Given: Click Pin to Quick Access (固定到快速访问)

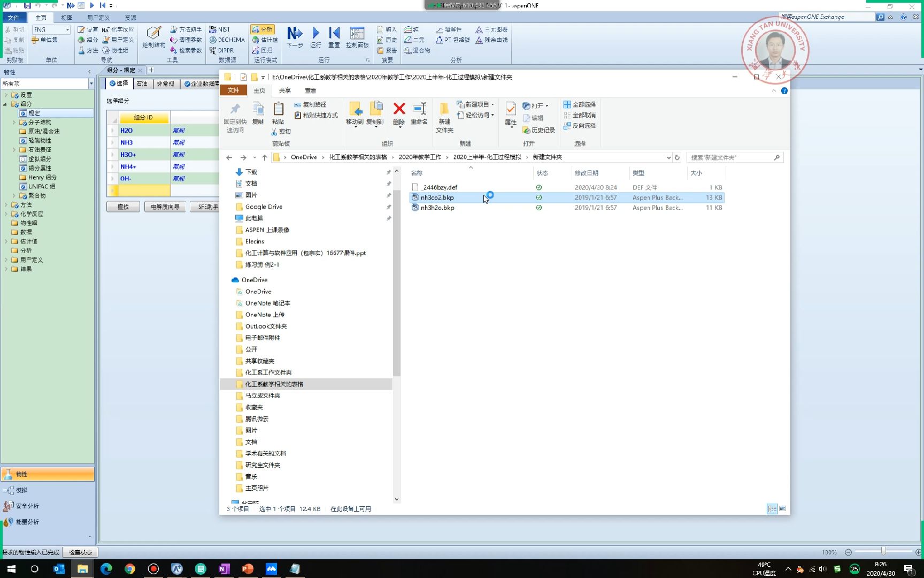Looking at the screenshot, I should click(235, 117).
